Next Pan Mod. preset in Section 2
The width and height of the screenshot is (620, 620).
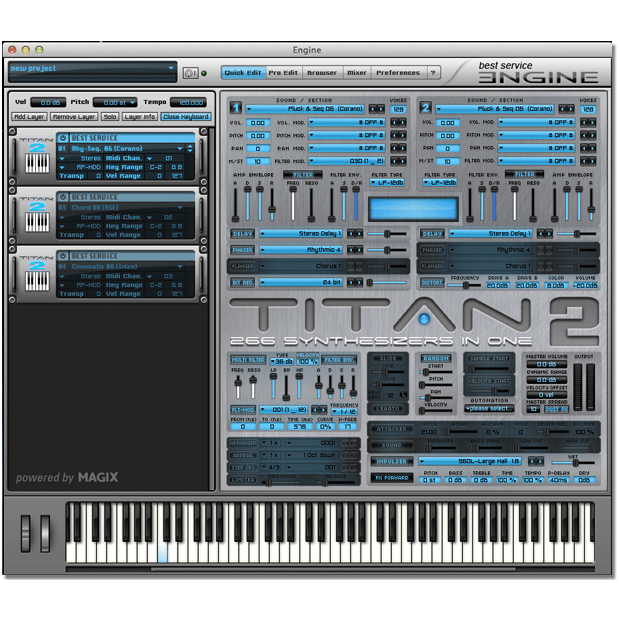[x=592, y=148]
